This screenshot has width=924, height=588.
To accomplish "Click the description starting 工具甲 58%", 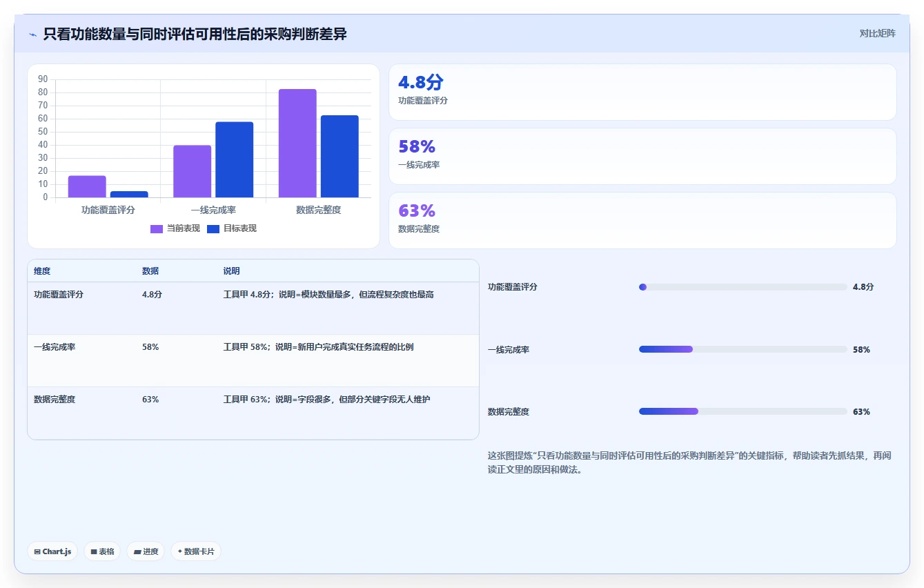I will pos(318,347).
